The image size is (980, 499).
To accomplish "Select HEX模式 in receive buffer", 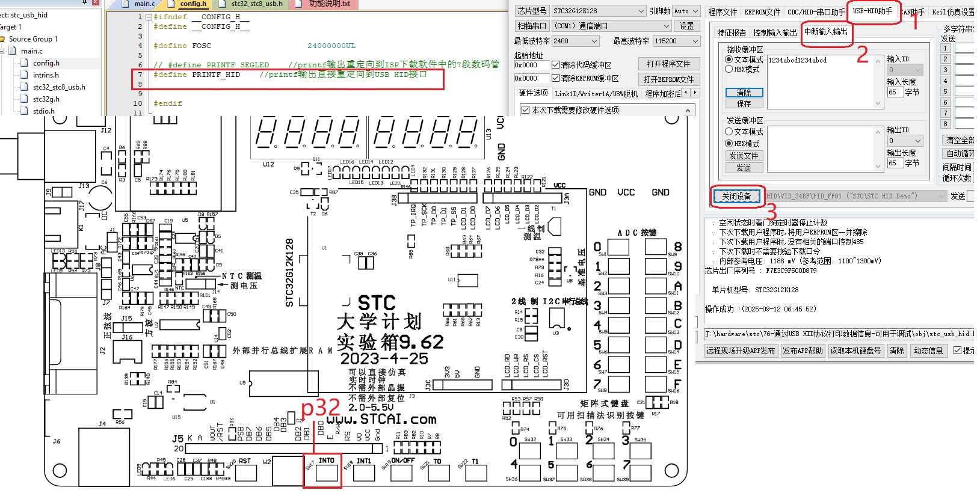I will 729,70.
